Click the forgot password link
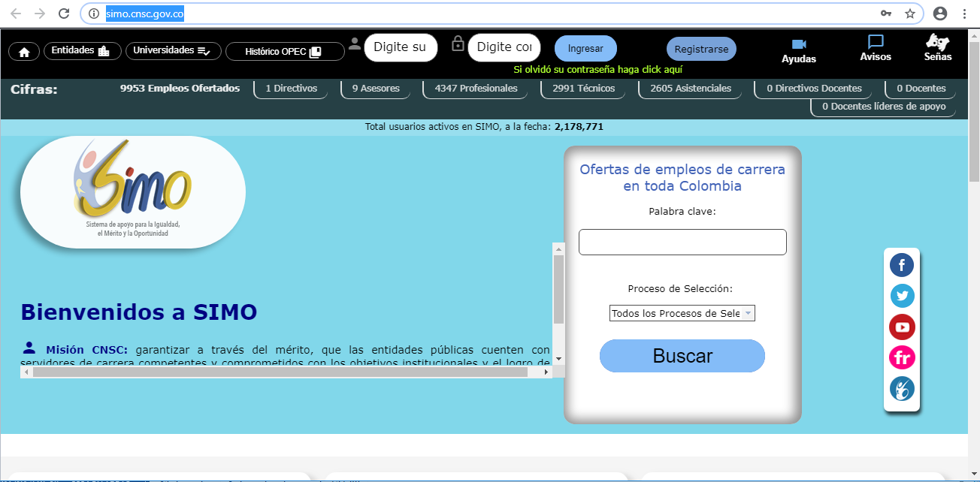Image resolution: width=980 pixels, height=482 pixels. [597, 69]
